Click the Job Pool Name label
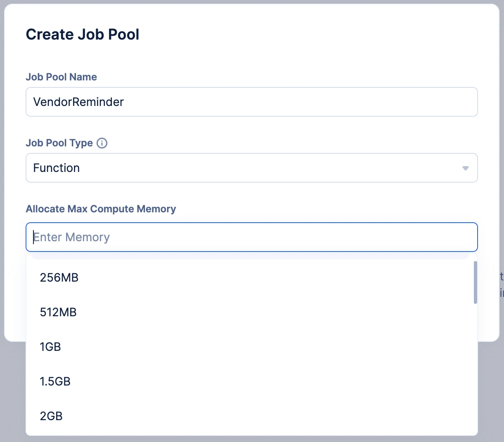Image resolution: width=504 pixels, height=442 pixels. 62,77
